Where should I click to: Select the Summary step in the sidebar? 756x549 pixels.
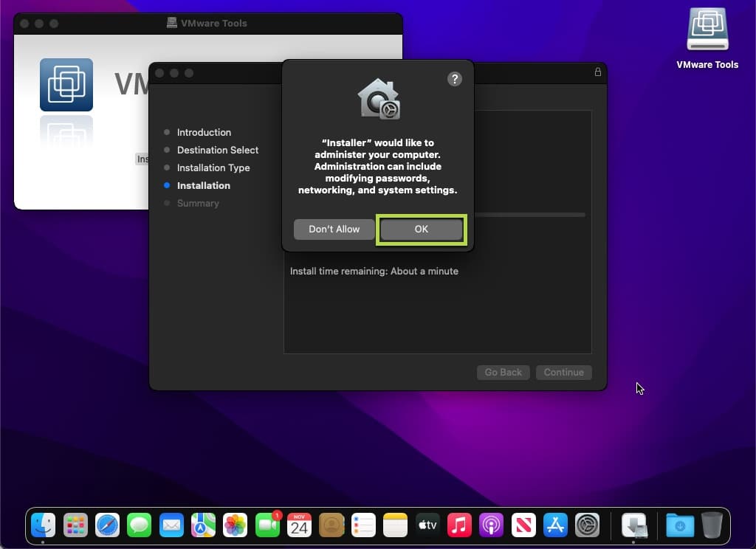(198, 204)
